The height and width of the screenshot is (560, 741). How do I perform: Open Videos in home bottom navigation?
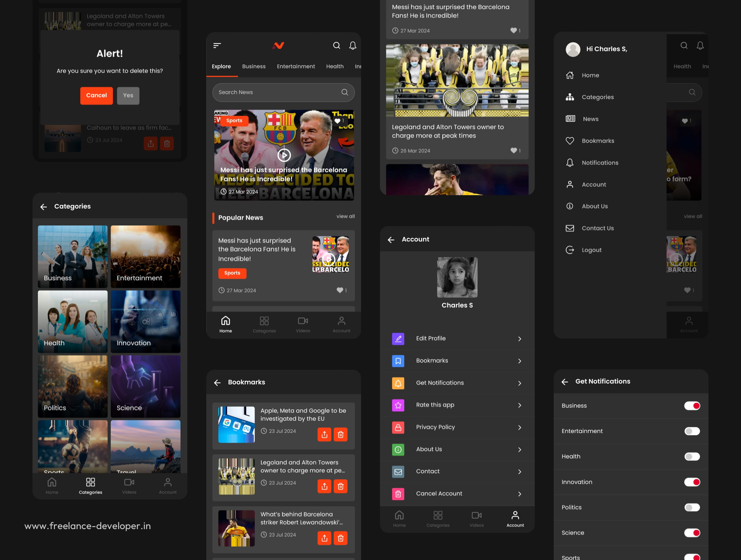click(303, 324)
